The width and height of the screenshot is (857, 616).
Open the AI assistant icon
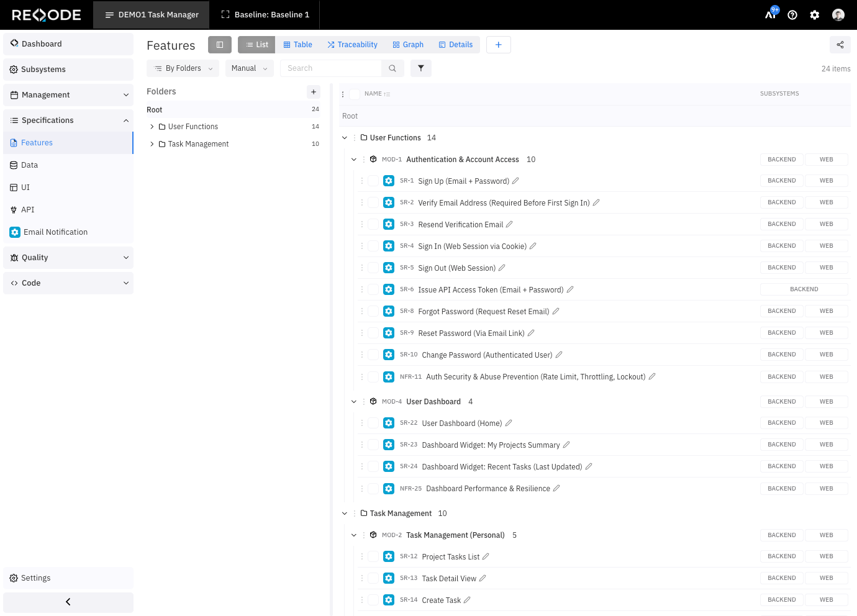[771, 15]
